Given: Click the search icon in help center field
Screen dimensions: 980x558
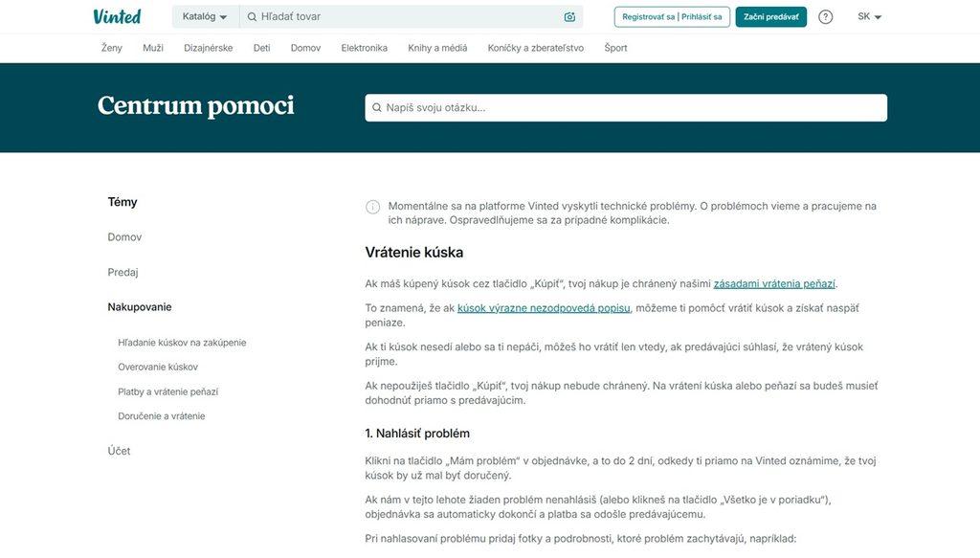Looking at the screenshot, I should (x=377, y=107).
